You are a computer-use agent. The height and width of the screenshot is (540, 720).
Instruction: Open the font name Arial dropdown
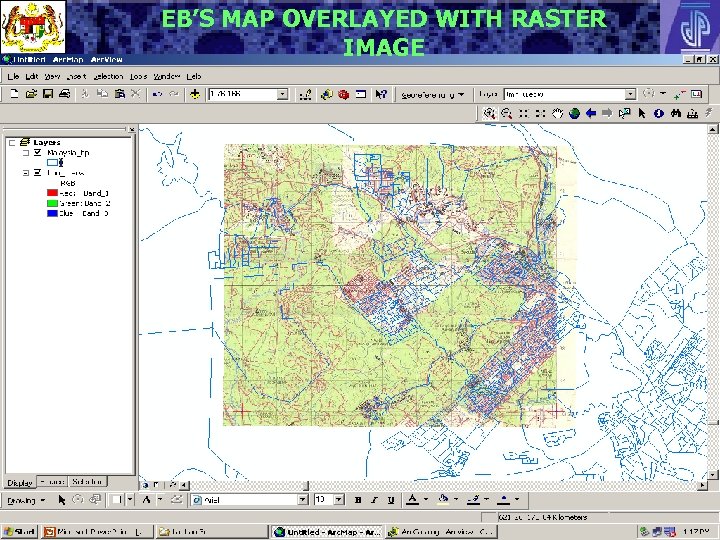tap(303, 500)
